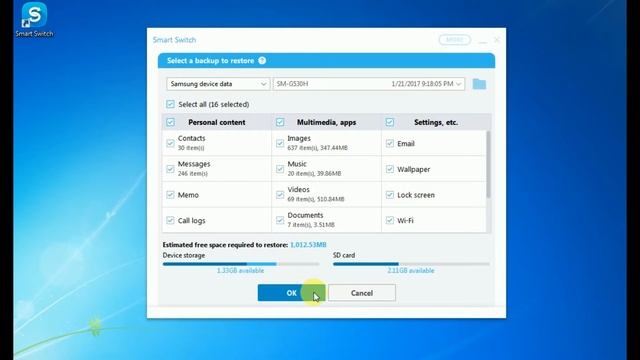Uncheck the Wi-Fi checkbox
Screen dimensions: 640x360
[x=390, y=220]
